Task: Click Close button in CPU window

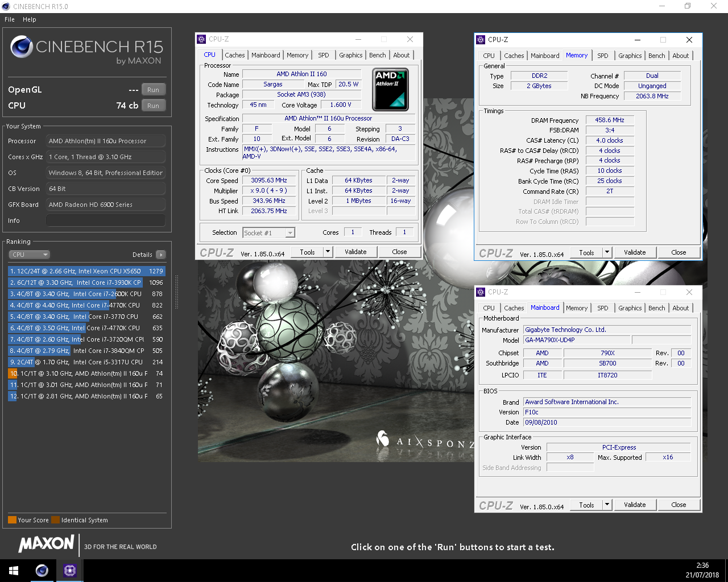Action: pos(400,252)
